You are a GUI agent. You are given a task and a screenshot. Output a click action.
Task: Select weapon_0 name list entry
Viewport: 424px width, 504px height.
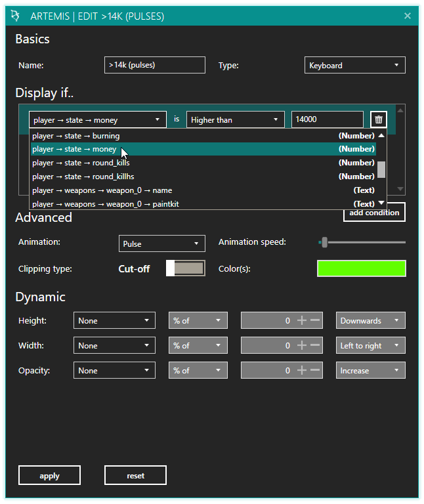[x=203, y=190]
